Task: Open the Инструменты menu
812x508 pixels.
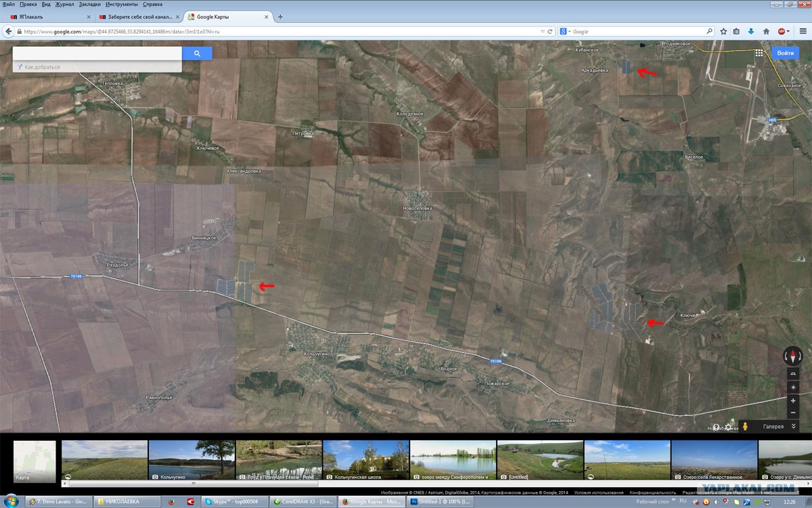Action: tap(122, 4)
